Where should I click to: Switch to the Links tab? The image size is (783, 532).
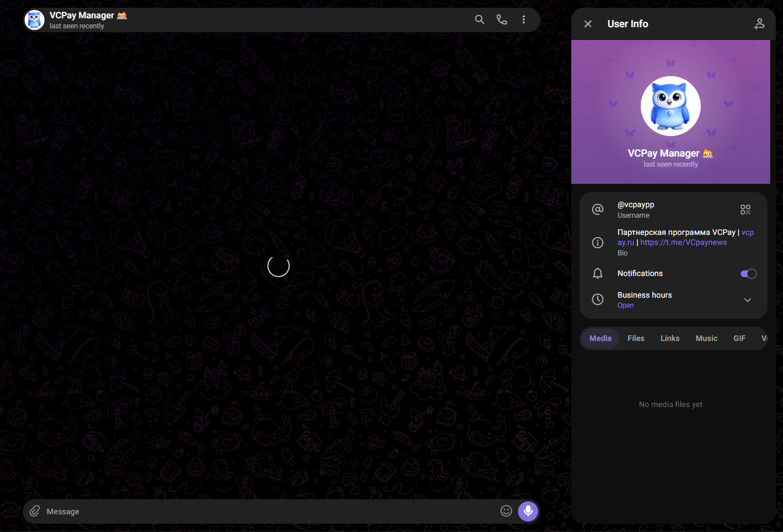pos(670,338)
